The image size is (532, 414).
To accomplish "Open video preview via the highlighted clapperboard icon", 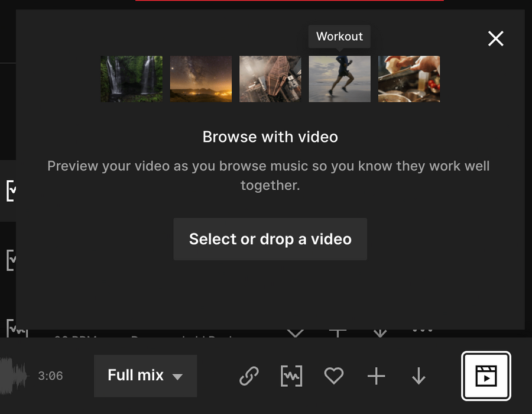I will coord(485,376).
